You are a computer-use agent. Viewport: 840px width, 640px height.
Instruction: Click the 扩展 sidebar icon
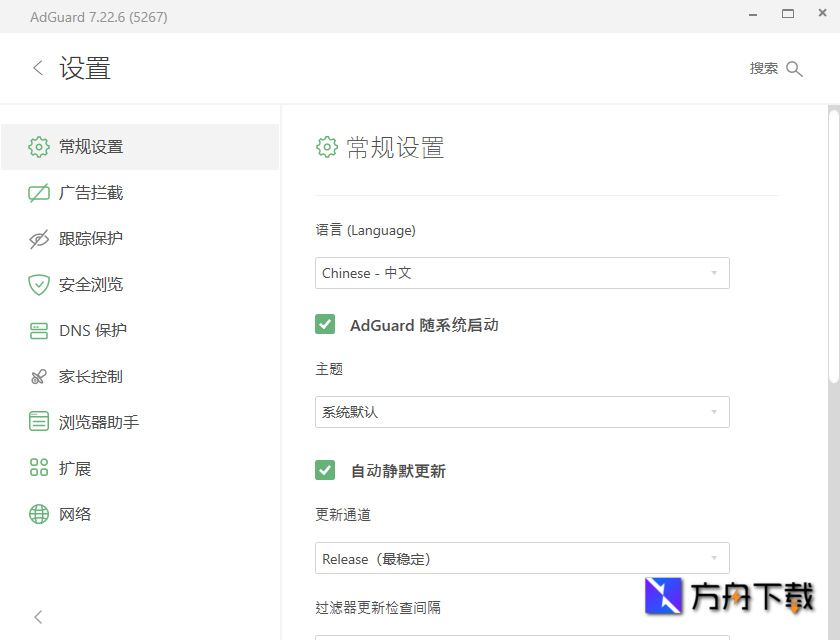tap(38, 468)
